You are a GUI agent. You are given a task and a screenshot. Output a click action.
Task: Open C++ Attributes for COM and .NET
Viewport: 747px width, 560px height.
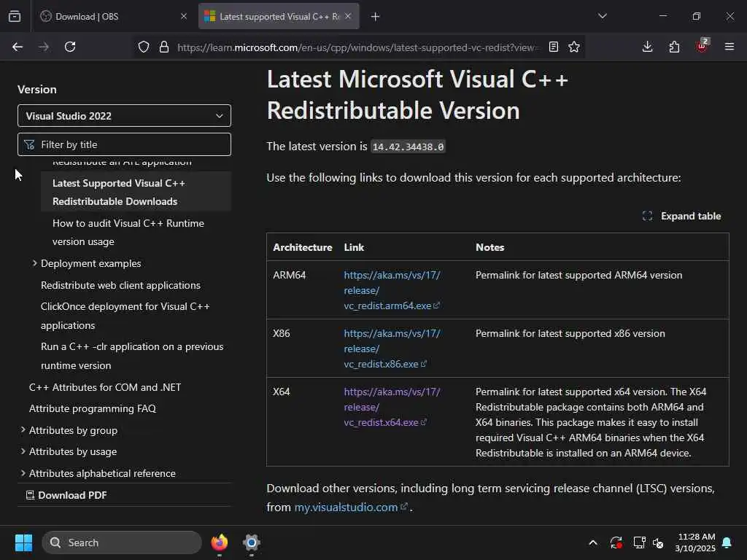click(105, 387)
